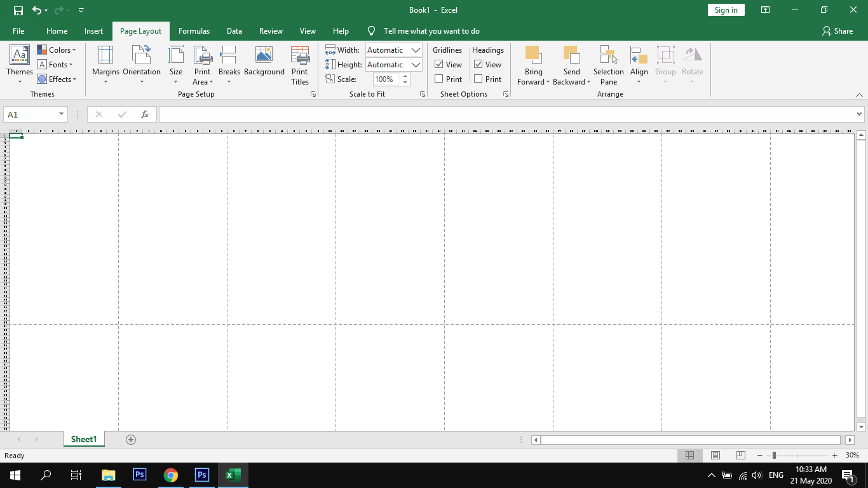Screen dimensions: 868x488
Task: Click the Save icon in title bar
Action: coord(18,10)
